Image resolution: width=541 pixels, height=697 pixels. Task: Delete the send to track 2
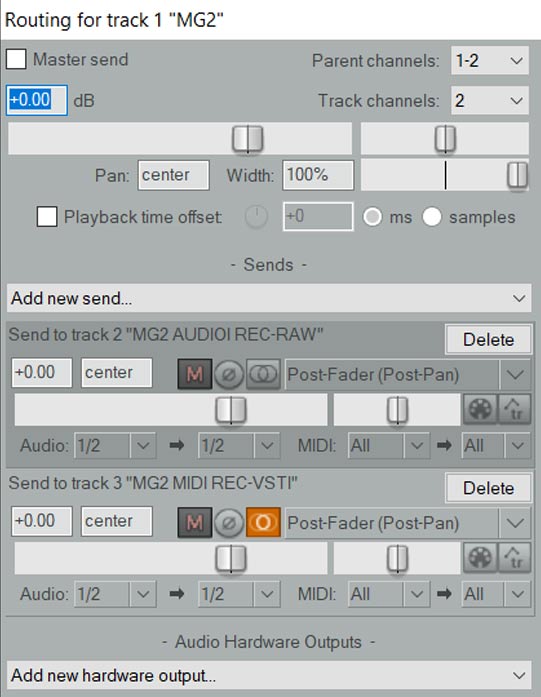488,340
